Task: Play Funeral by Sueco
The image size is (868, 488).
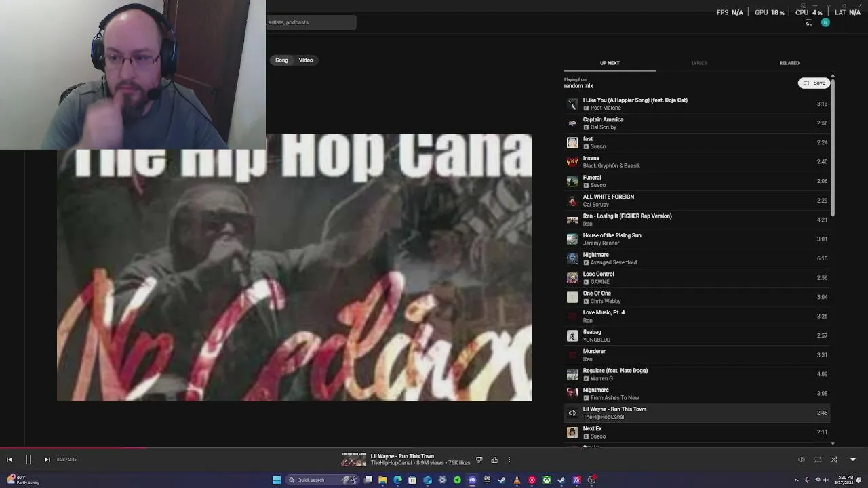Action: [696, 181]
